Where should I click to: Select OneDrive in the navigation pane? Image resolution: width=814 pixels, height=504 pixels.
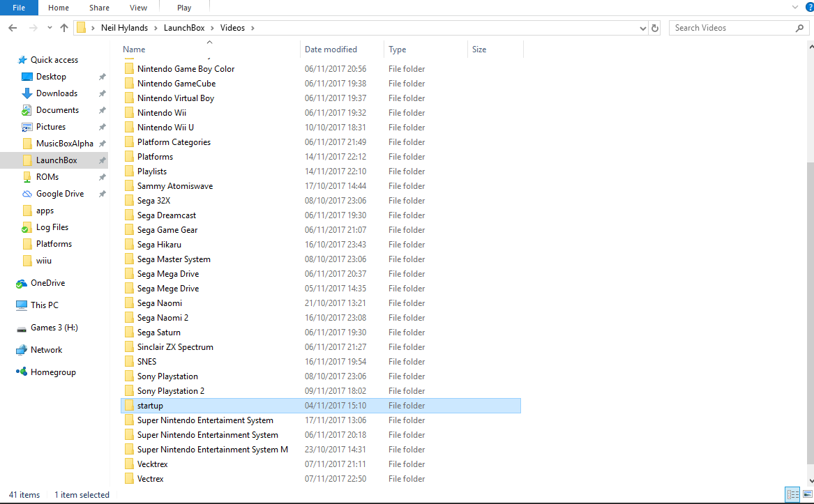click(x=47, y=283)
